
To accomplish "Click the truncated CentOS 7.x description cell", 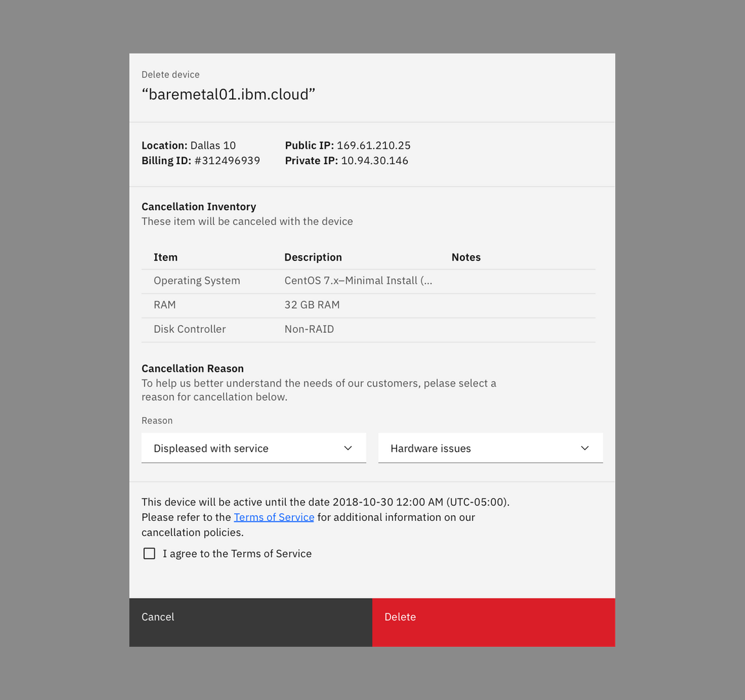I will (358, 281).
